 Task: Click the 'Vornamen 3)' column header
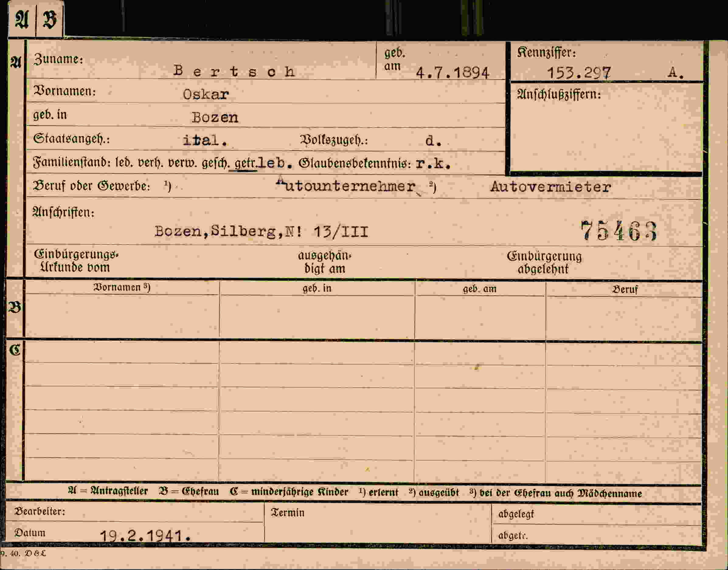click(122, 287)
